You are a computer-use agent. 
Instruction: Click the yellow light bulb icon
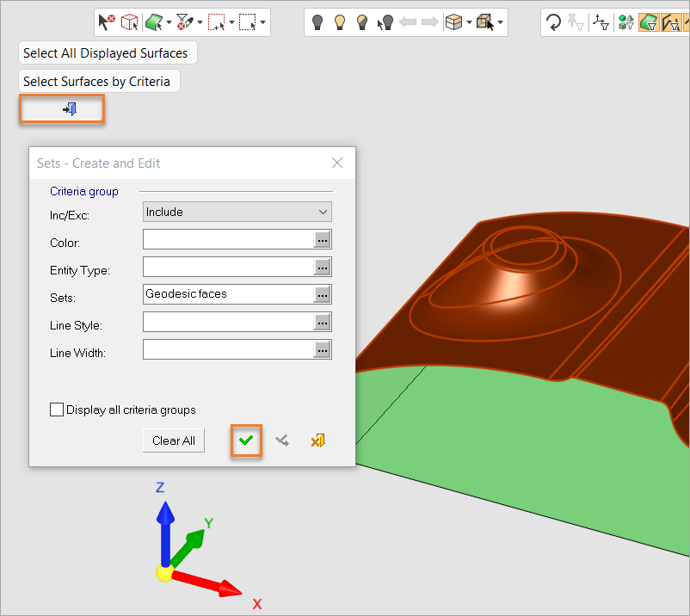(340, 22)
